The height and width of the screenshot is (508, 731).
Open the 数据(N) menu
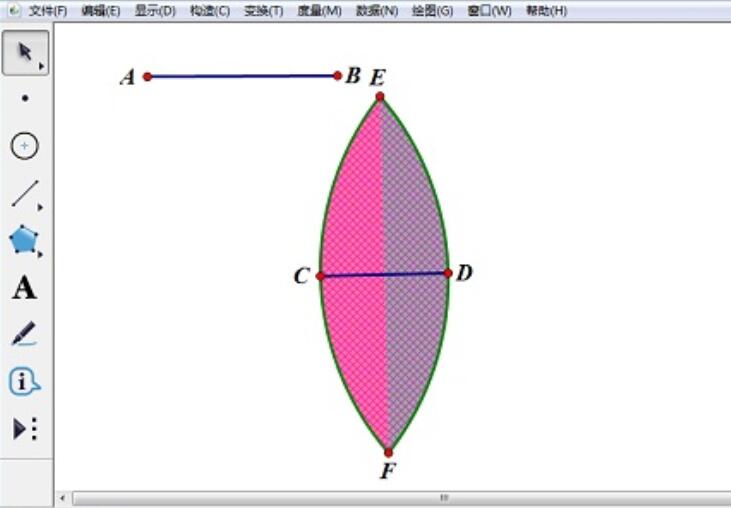377,11
